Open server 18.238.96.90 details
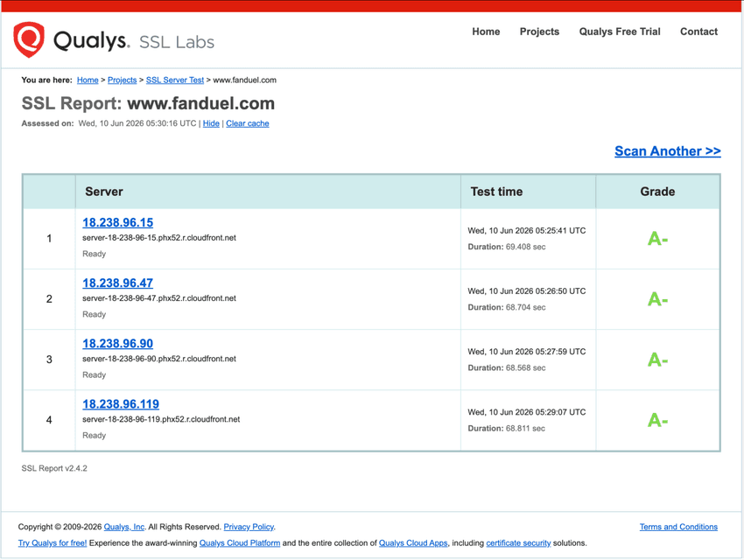The image size is (744, 560). [x=117, y=343]
